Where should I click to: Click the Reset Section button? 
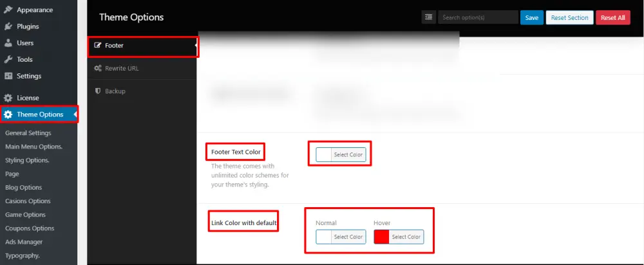(x=570, y=17)
